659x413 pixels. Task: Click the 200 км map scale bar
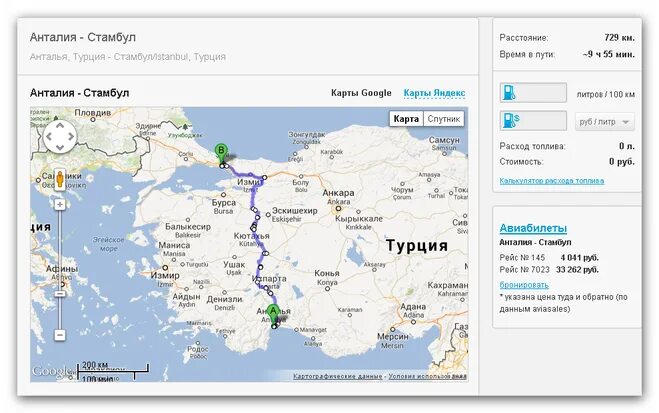click(x=113, y=368)
